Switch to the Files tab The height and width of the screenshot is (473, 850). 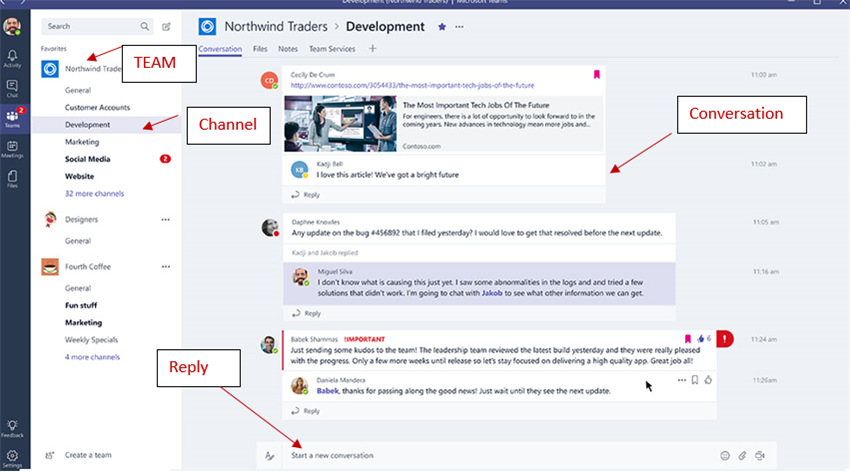point(260,49)
